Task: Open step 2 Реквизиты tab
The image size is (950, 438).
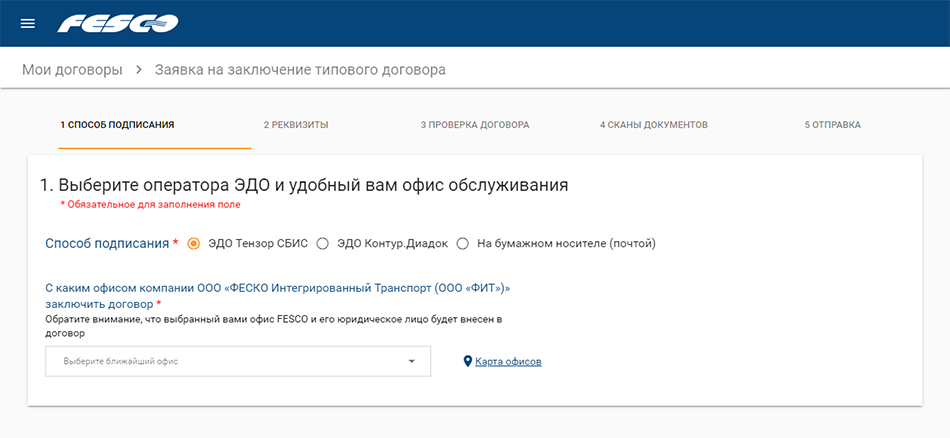Action: [296, 125]
